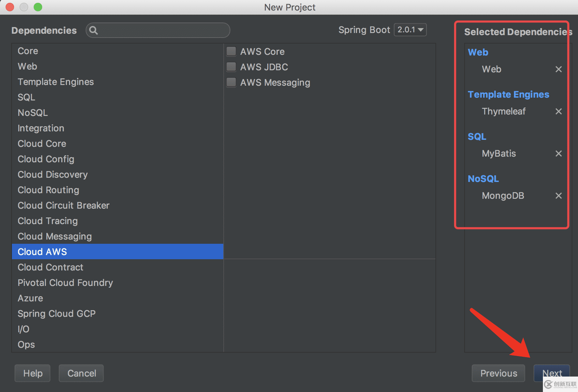The image size is (578, 392).
Task: Click the Web group header in Selected Dependencies
Action: click(x=478, y=52)
